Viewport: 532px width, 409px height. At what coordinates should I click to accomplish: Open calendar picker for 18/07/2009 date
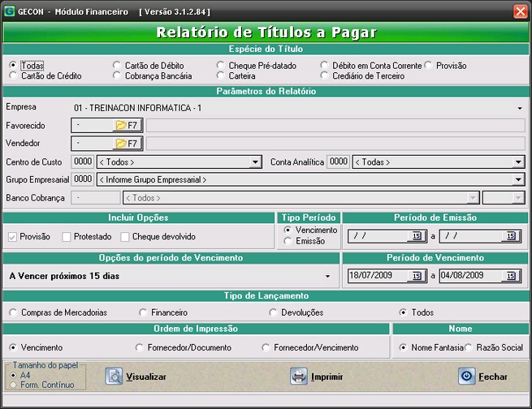click(x=417, y=276)
